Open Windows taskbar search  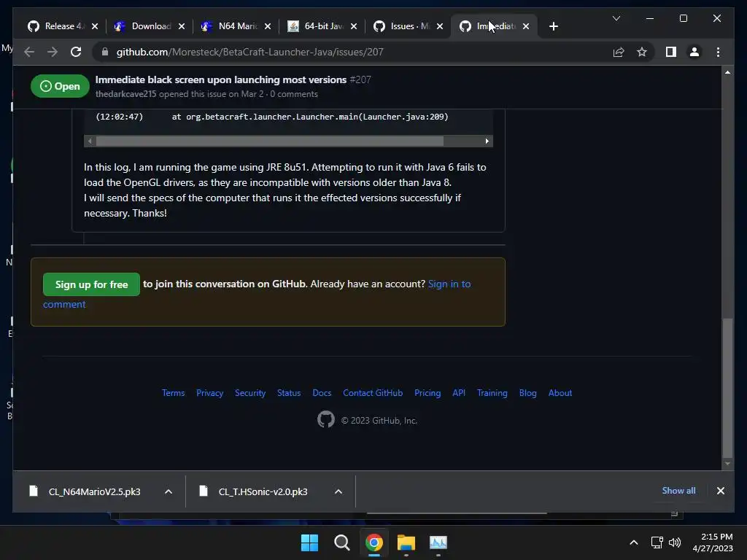tap(341, 542)
